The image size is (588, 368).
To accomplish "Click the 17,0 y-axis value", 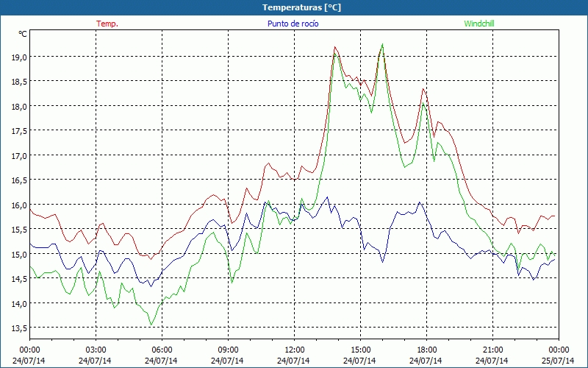I will [20, 155].
